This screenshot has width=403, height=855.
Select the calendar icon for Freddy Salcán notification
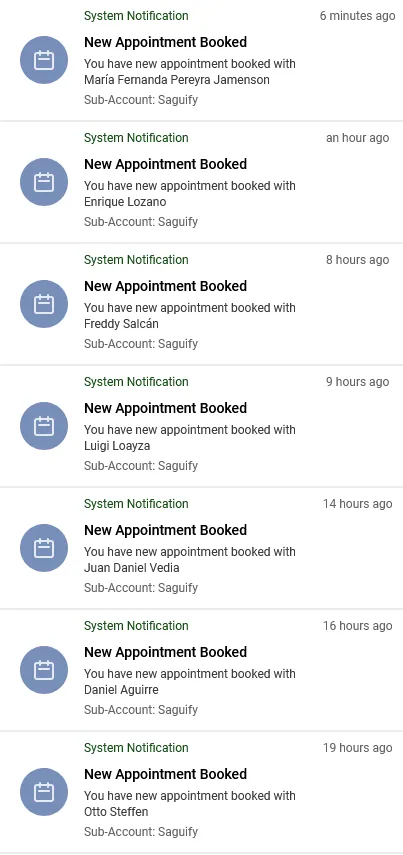pyautogui.click(x=44, y=304)
